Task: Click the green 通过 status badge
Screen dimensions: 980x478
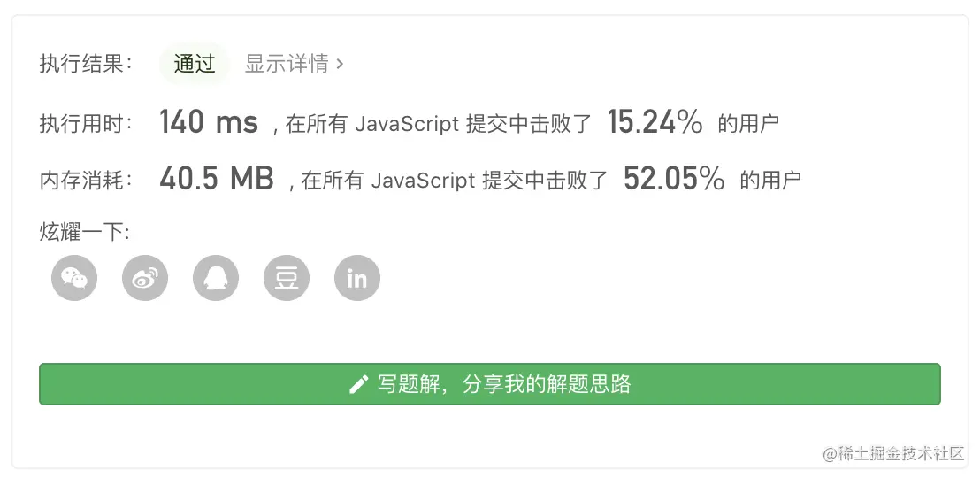Action: (x=195, y=64)
